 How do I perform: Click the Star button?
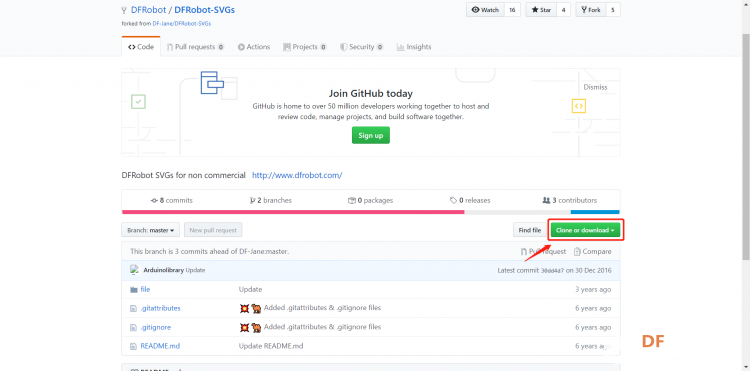pyautogui.click(x=541, y=10)
